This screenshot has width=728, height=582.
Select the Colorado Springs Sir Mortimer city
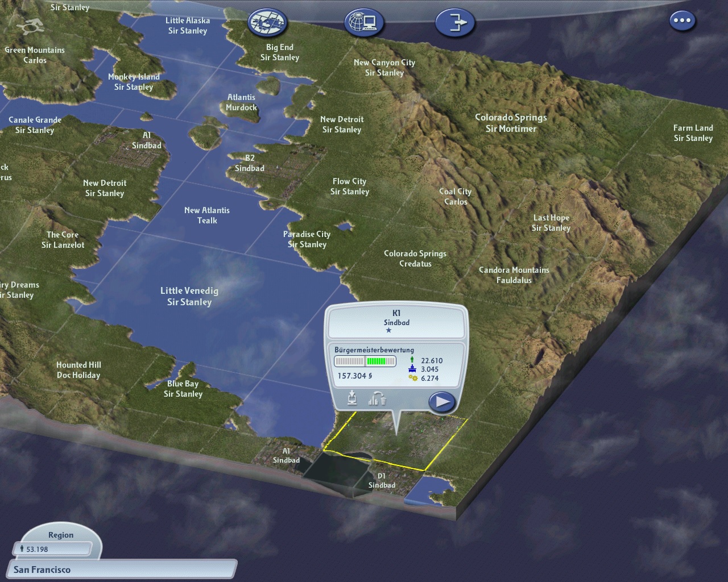[x=511, y=123]
